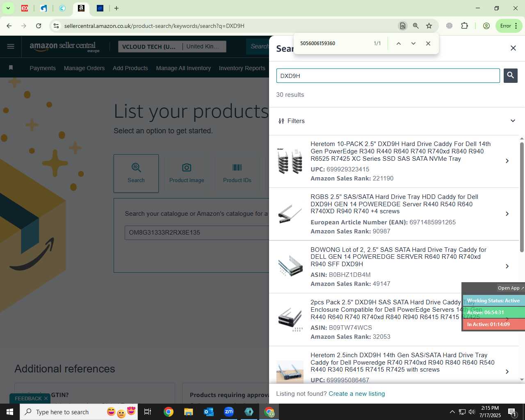525x420 pixels.
Task: Open the hamburger menu in Seller Central
Action: coord(11,46)
